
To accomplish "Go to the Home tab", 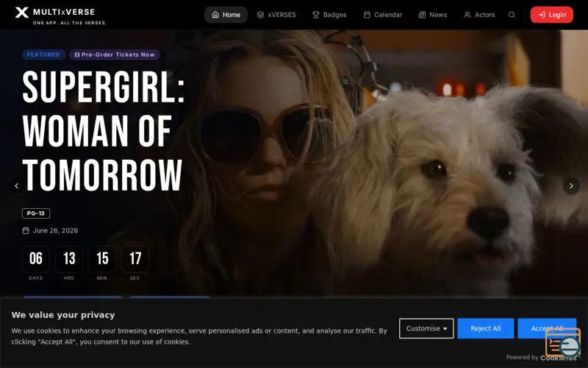I will tap(226, 15).
